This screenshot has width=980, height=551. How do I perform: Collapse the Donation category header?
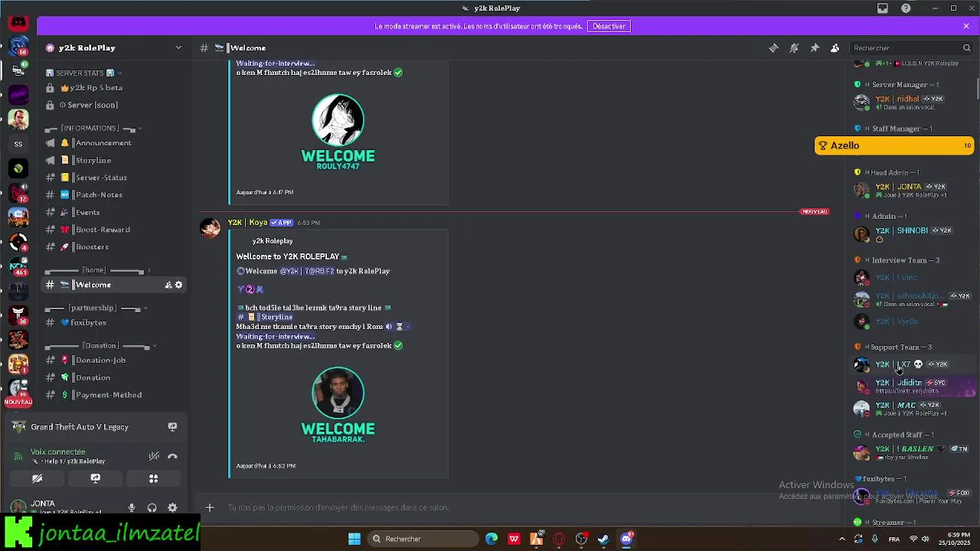tap(100, 345)
